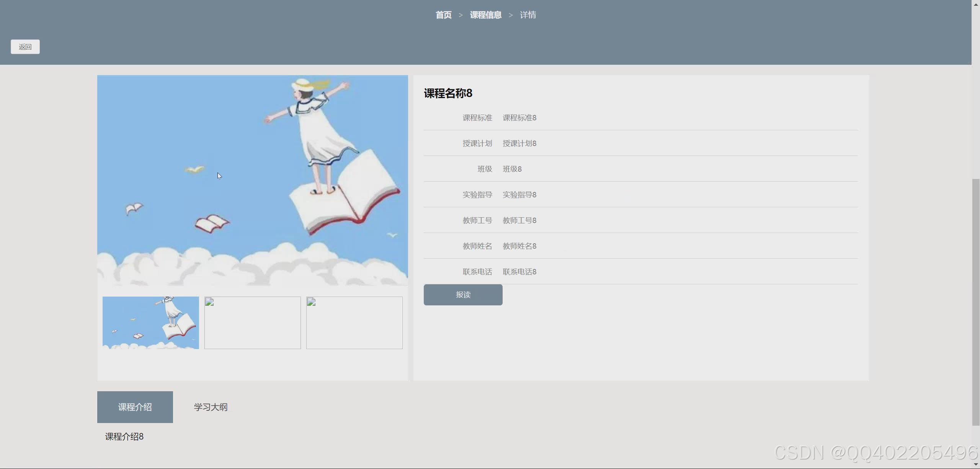980x469 pixels.
Task: Click the 报读 enroll button
Action: coord(463,295)
